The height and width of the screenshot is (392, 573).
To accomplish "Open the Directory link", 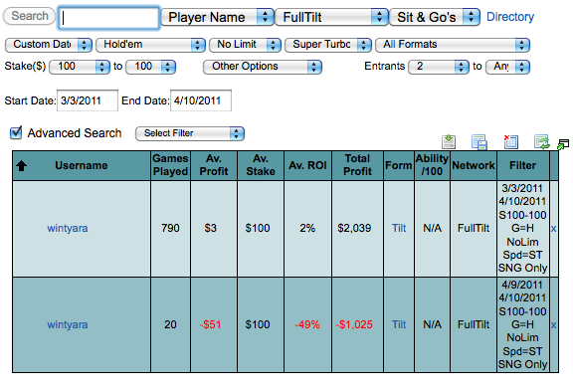I will [510, 17].
